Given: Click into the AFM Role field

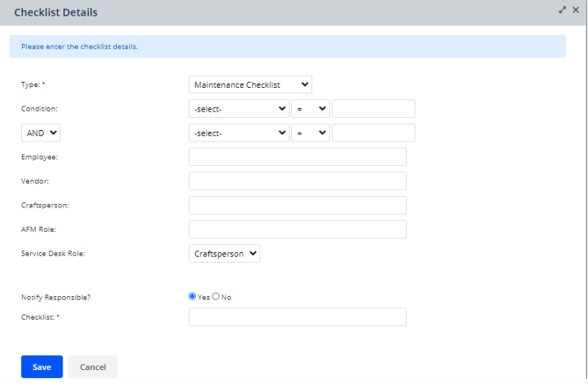Looking at the screenshot, I should click(297, 229).
